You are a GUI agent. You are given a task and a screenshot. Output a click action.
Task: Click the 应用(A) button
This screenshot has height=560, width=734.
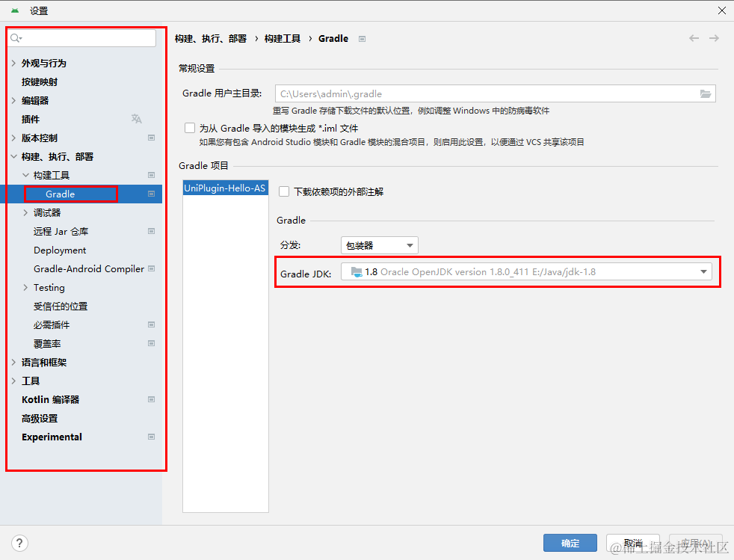pos(694,543)
